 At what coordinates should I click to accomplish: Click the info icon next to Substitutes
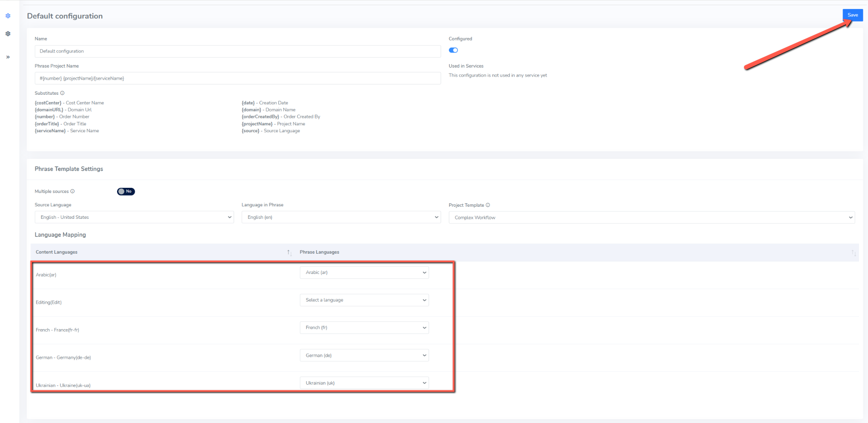[x=62, y=93]
